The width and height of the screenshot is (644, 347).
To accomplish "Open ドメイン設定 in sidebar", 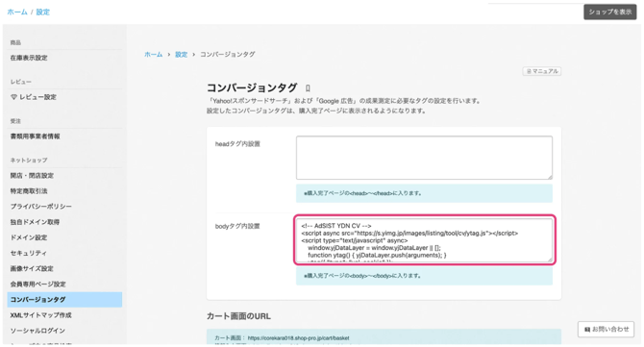I will (29, 237).
